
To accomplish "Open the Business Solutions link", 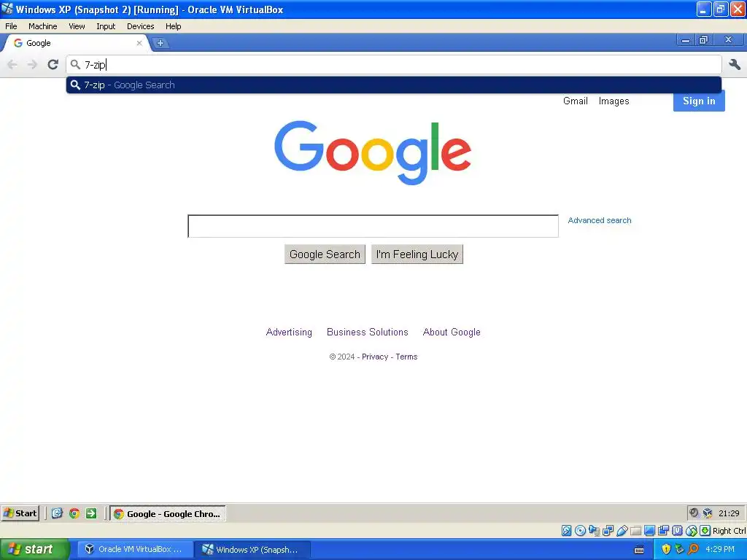I will pos(368,332).
